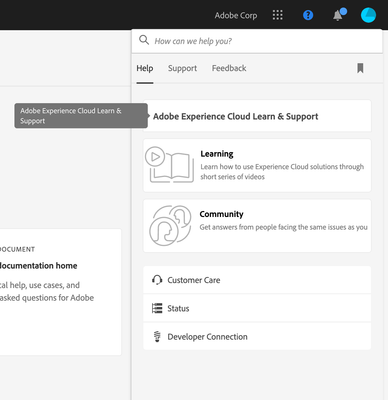Click the search magnifier icon

coord(144,40)
